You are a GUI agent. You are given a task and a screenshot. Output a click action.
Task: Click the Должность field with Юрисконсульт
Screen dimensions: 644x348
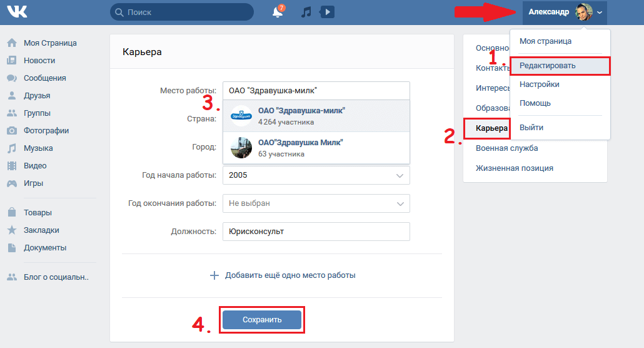(x=316, y=232)
